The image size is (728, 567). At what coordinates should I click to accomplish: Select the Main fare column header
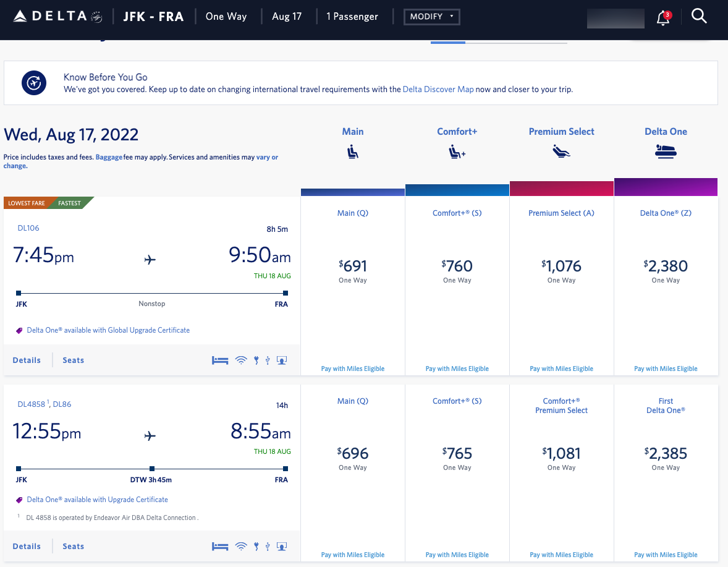[352, 131]
